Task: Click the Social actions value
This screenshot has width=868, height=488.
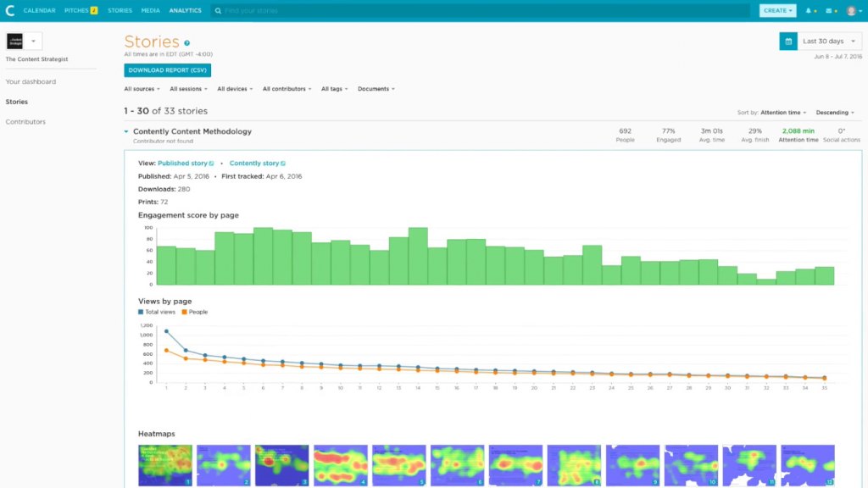Action: point(842,131)
